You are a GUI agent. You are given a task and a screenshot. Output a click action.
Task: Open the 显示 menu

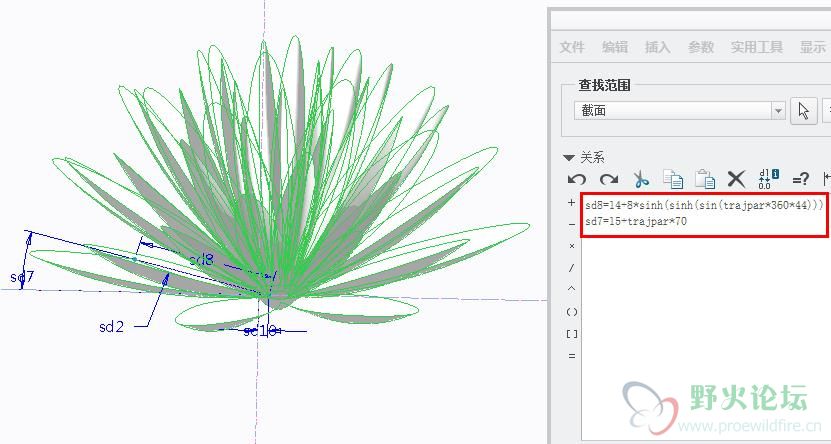tap(812, 47)
